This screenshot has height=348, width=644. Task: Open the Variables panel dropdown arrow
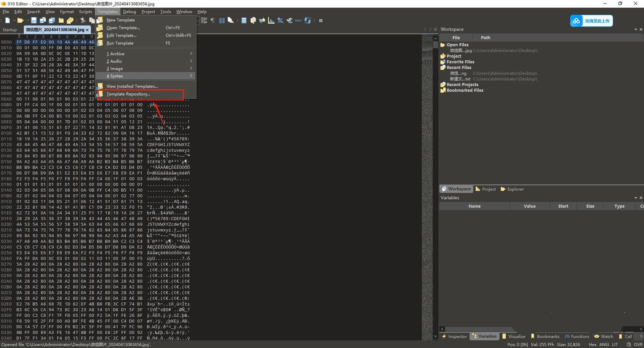tap(636, 198)
